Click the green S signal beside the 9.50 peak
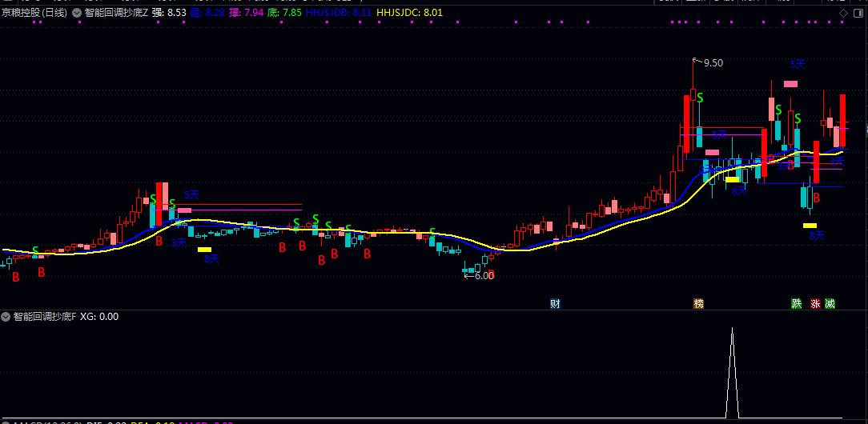 click(x=700, y=98)
